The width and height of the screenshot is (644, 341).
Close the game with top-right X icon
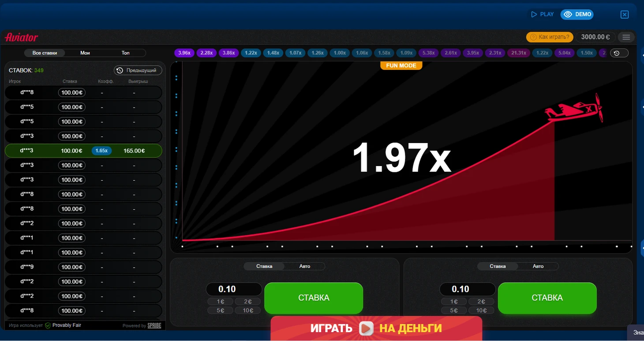point(624,15)
